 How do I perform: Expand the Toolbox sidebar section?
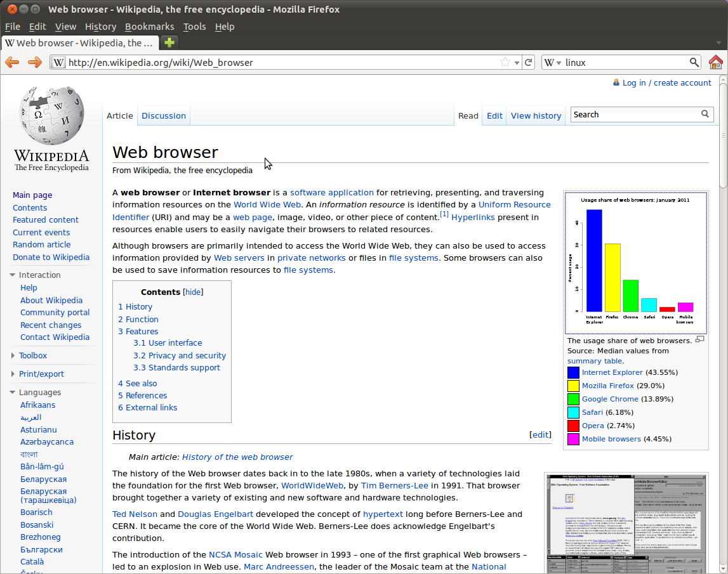(13, 355)
